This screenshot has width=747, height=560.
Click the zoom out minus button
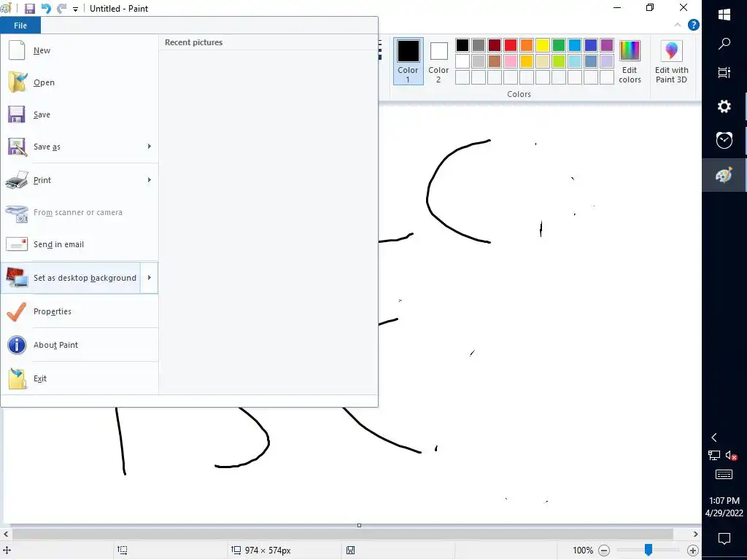coord(604,551)
